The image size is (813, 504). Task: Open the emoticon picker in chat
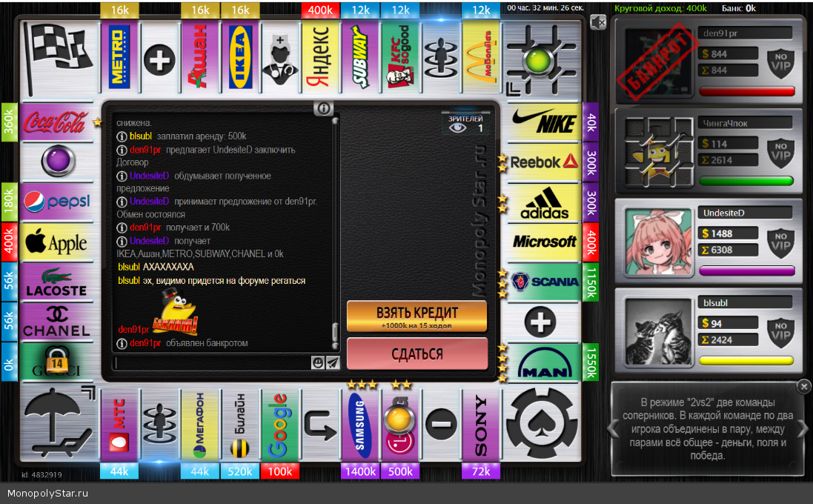(x=318, y=362)
